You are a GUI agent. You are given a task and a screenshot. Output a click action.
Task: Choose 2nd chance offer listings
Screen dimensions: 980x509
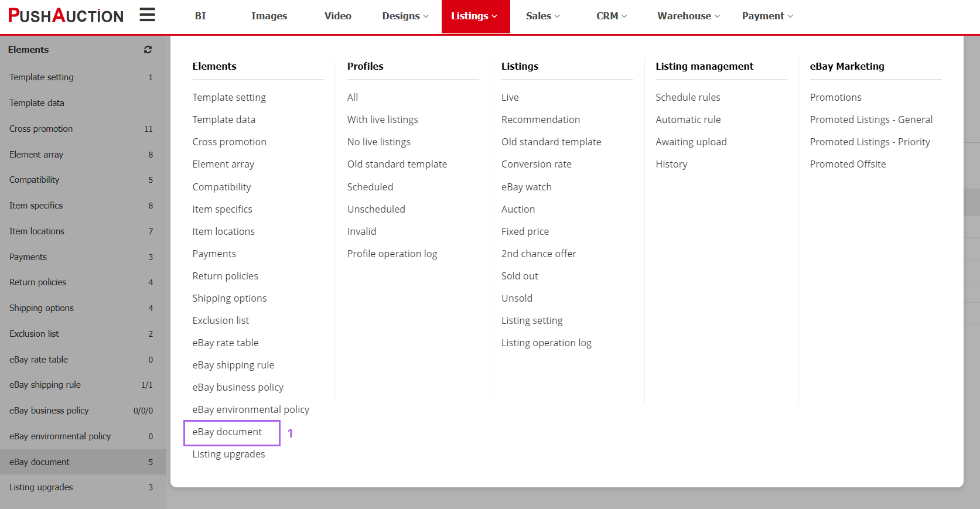(538, 254)
